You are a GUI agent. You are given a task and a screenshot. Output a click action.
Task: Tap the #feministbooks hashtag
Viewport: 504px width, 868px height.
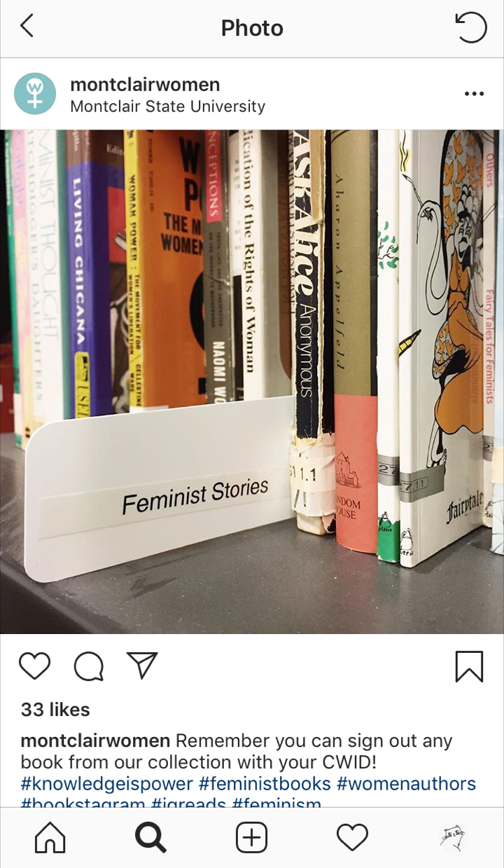tap(265, 783)
